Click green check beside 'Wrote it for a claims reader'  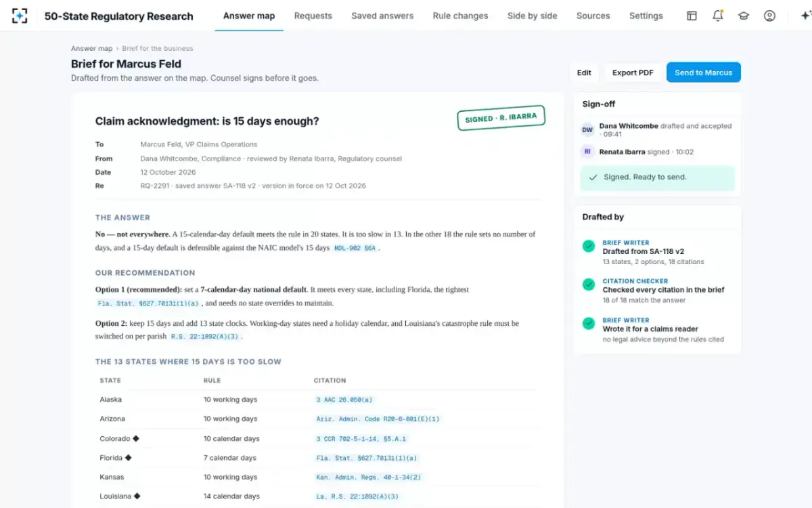click(589, 324)
